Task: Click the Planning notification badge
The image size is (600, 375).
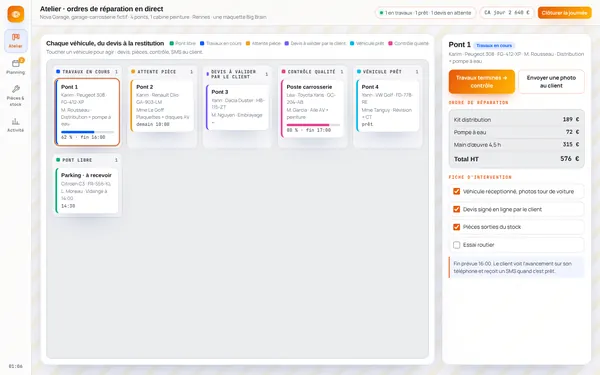Action: point(22,60)
